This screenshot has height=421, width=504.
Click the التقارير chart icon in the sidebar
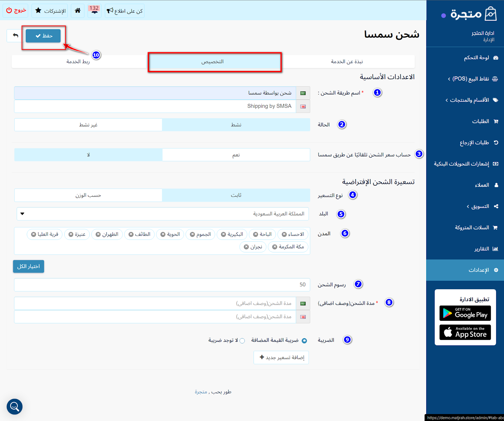pos(495,249)
